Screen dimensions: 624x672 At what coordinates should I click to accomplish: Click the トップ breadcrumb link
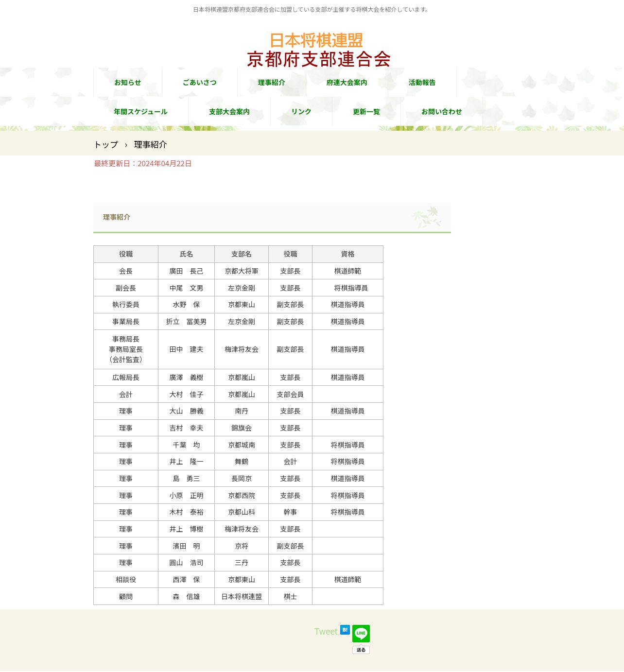click(x=106, y=145)
